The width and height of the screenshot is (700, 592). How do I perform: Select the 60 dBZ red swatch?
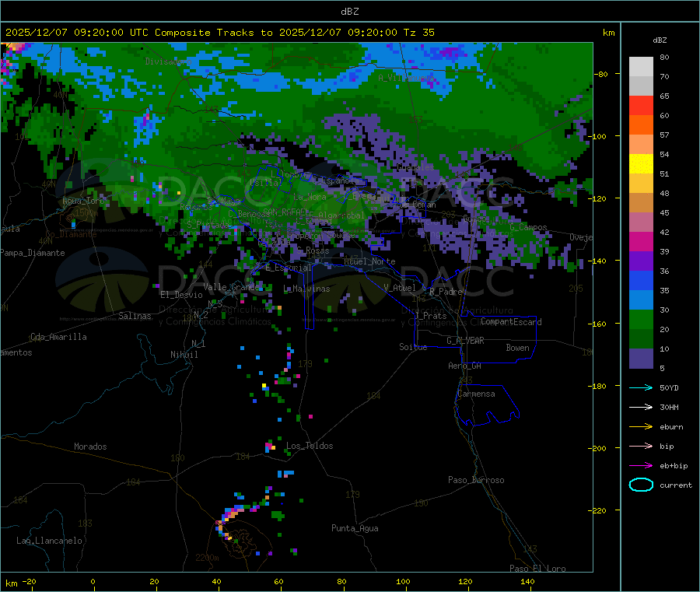point(641,105)
